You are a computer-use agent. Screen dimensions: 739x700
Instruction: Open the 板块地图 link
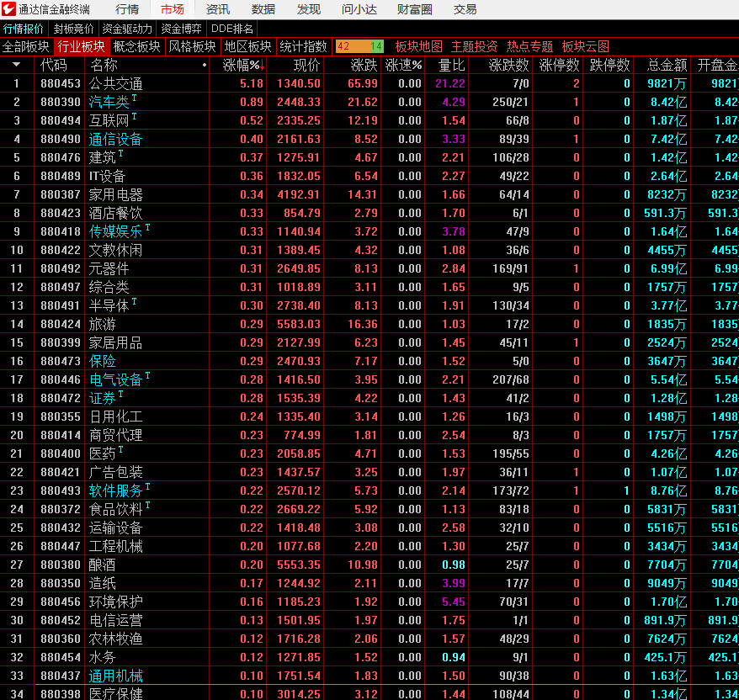tap(418, 46)
